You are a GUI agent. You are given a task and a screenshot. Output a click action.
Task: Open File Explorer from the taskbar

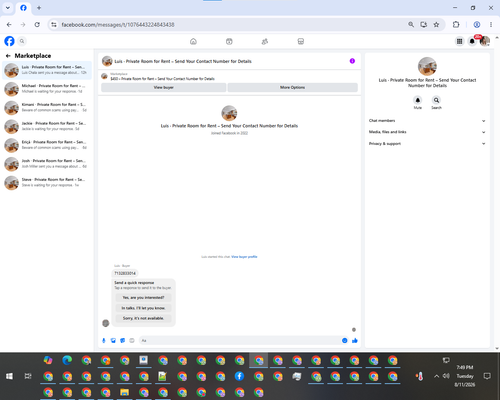tap(124, 392)
